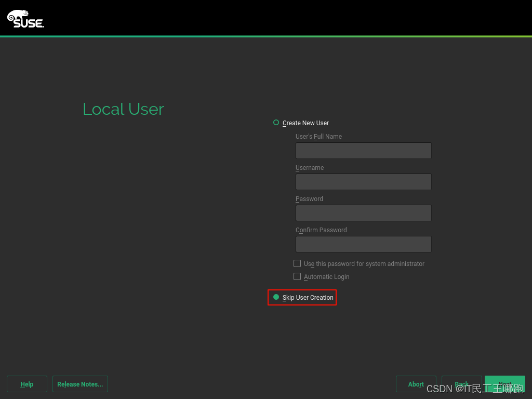Proceed by clicking the Next button
The image size is (532, 399).
pos(504,384)
